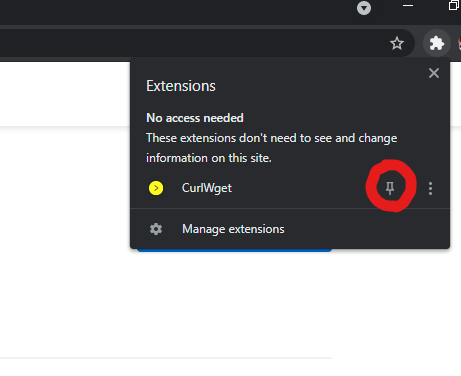This screenshot has width=461, height=376.
Task: Click the "No access needed" heading
Action: pyautogui.click(x=195, y=118)
